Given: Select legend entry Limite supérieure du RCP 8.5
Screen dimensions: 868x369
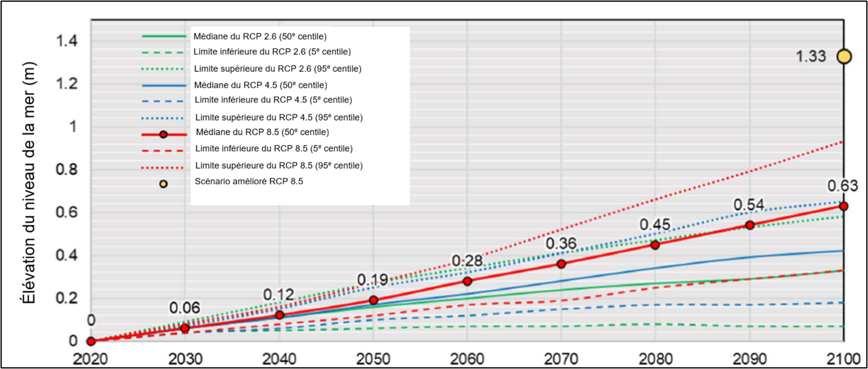Looking at the screenshot, I should pyautogui.click(x=280, y=165).
